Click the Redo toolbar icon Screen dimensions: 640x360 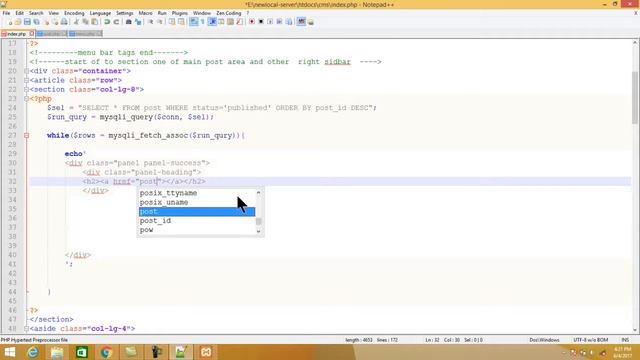116,22
